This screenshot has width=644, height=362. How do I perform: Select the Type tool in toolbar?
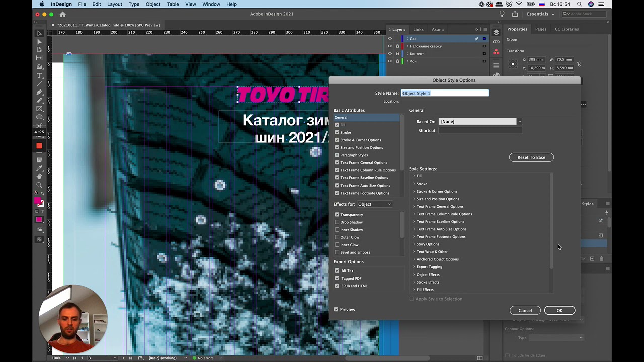tap(39, 75)
